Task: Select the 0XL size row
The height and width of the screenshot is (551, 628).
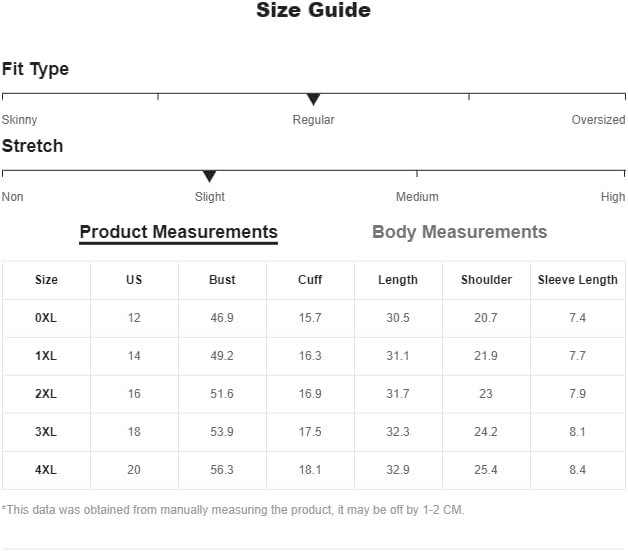Action: (46, 318)
